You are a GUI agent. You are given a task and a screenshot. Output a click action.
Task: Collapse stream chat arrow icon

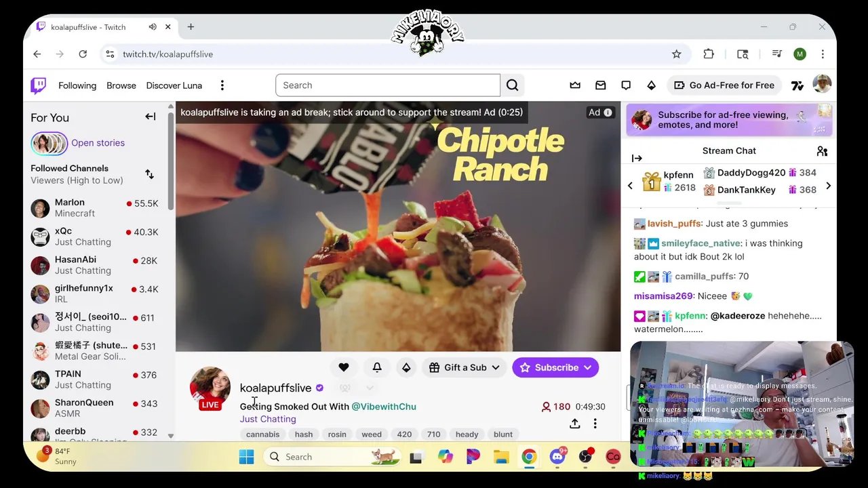coord(637,158)
